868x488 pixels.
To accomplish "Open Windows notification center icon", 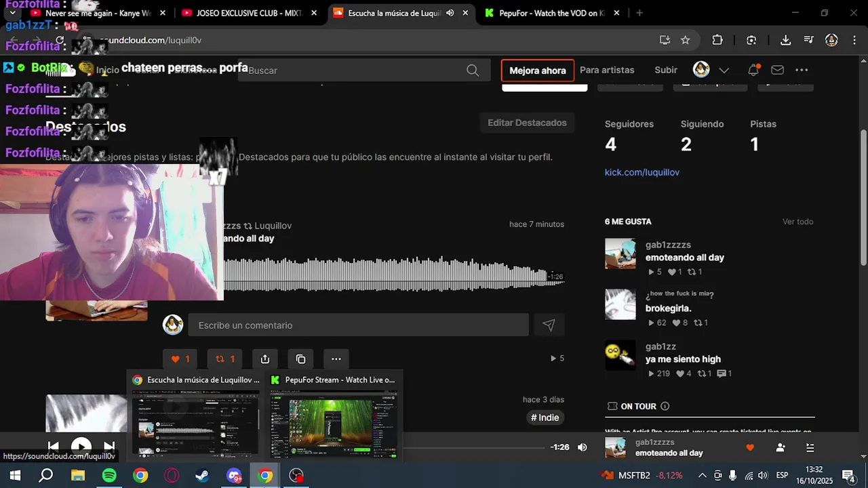I will [x=848, y=476].
